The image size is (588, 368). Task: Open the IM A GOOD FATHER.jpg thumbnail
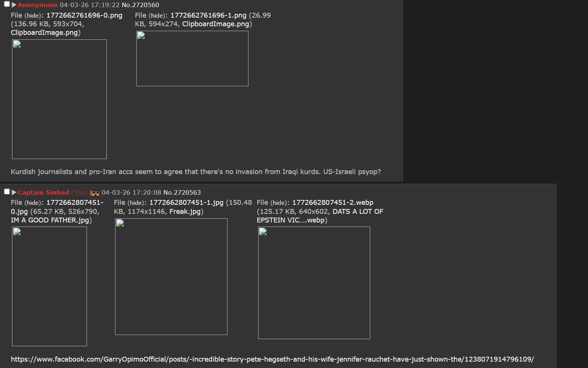49,286
